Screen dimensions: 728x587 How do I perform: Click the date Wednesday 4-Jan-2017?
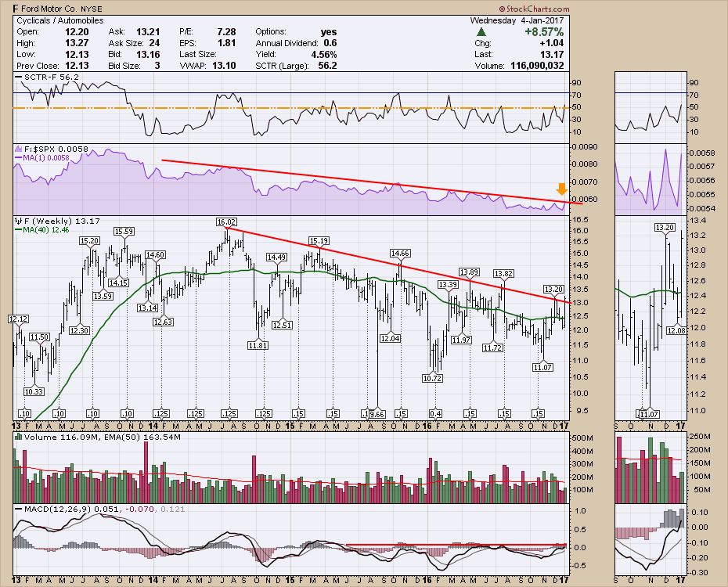pyautogui.click(x=517, y=20)
